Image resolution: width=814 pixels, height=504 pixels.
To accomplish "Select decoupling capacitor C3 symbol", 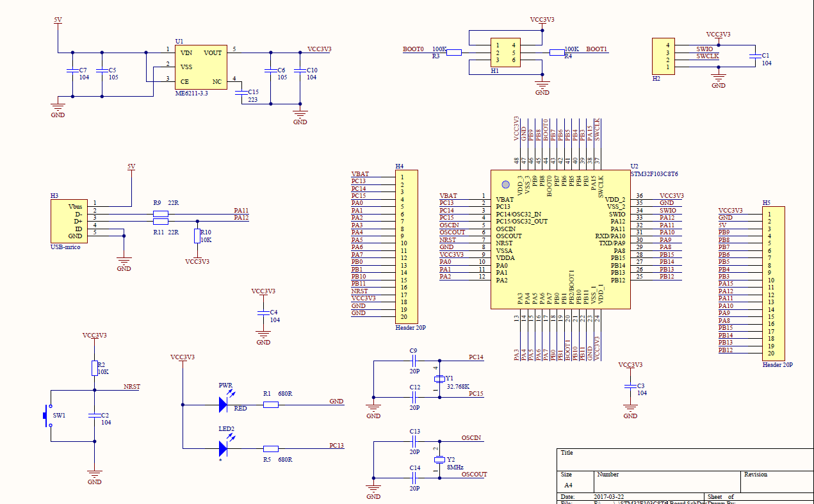I will (x=630, y=386).
